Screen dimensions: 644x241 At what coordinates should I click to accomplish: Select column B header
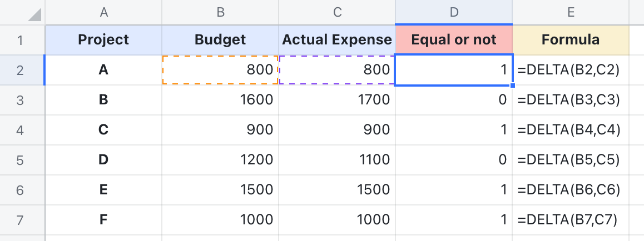(220, 12)
